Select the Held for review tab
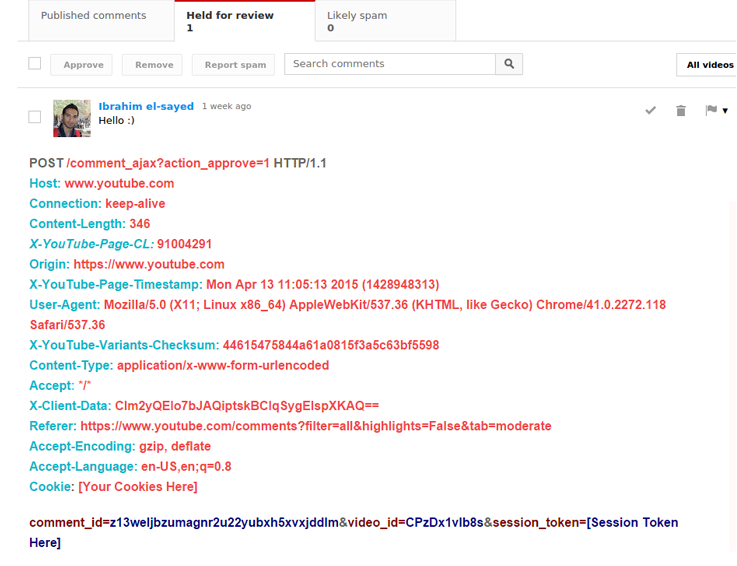Image resolution: width=737 pixels, height=566 pixels. 245,21
